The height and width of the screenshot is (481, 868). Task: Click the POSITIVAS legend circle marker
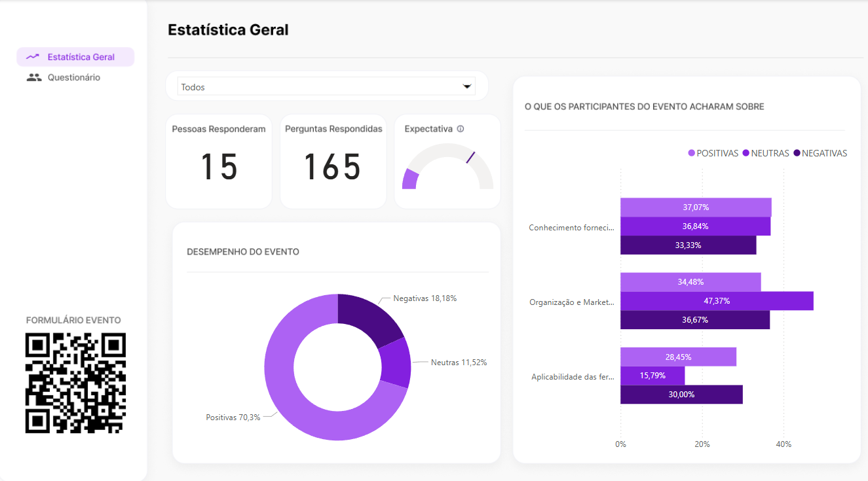click(x=692, y=153)
